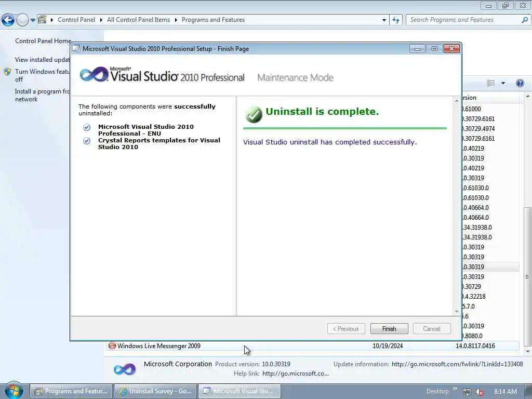
Task: Switch to Microsoft Visual Studio taskbar button
Action: (239, 391)
